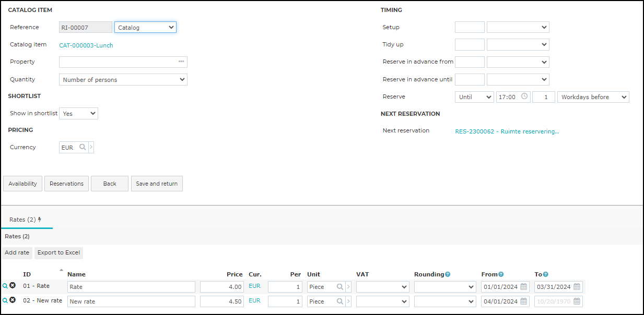Open the Reserve time clock picker
Viewport: 644px width, 315px height.
coord(524,96)
